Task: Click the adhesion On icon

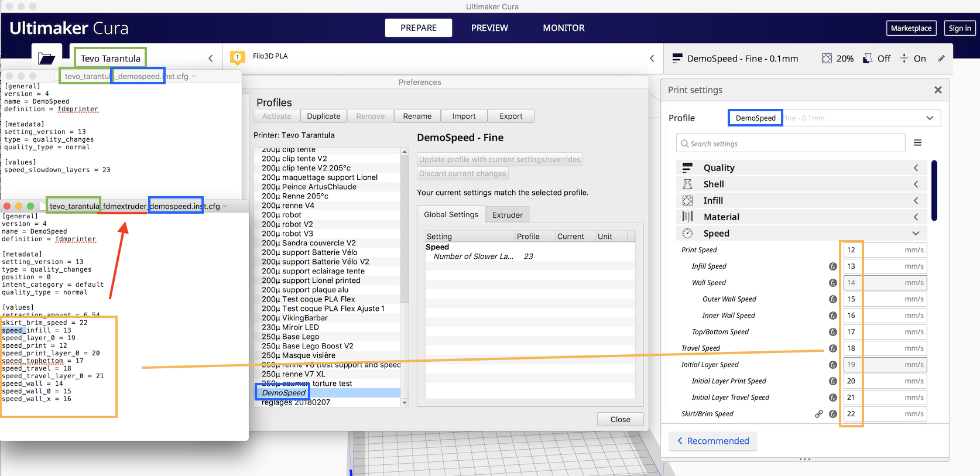Action: click(904, 59)
